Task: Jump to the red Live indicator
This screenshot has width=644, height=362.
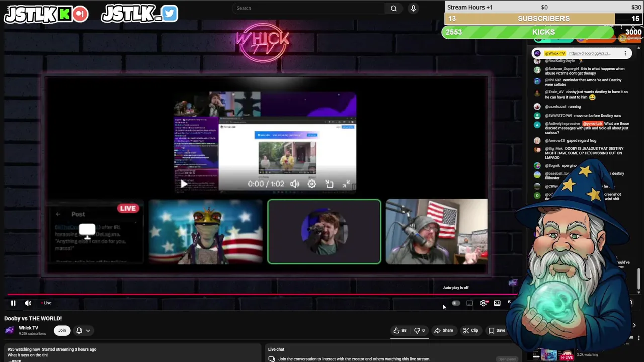Action: point(46,303)
